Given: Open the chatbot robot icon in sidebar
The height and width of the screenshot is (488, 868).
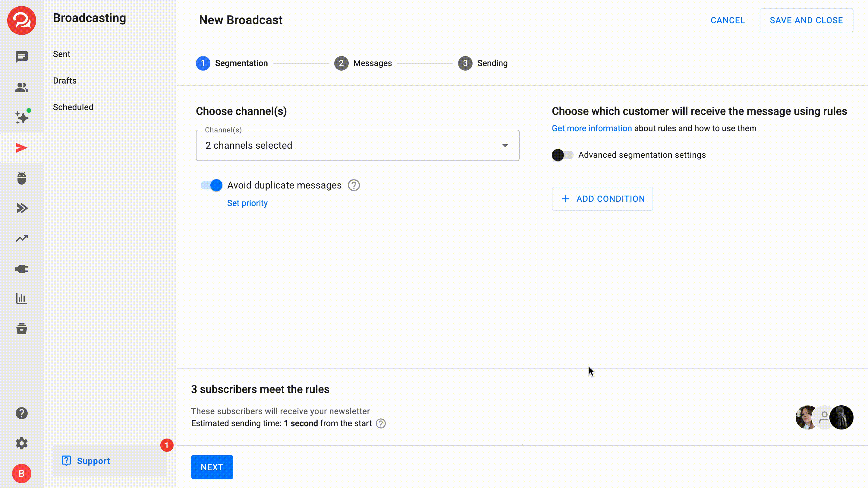Looking at the screenshot, I should (x=22, y=178).
